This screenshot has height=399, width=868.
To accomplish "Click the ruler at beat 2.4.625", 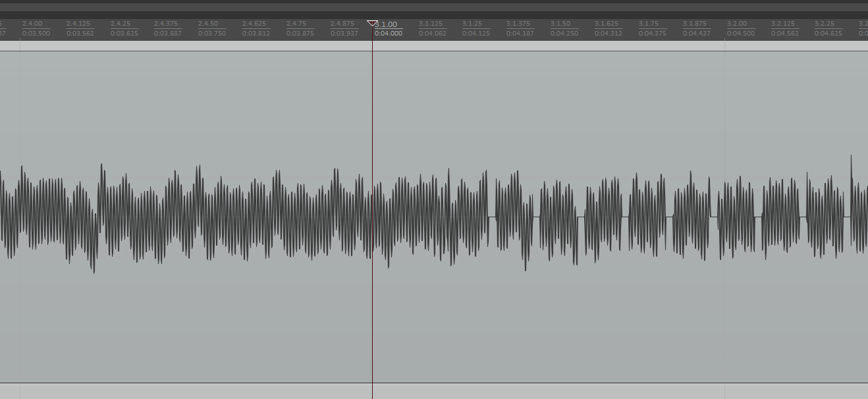I will pyautogui.click(x=254, y=24).
